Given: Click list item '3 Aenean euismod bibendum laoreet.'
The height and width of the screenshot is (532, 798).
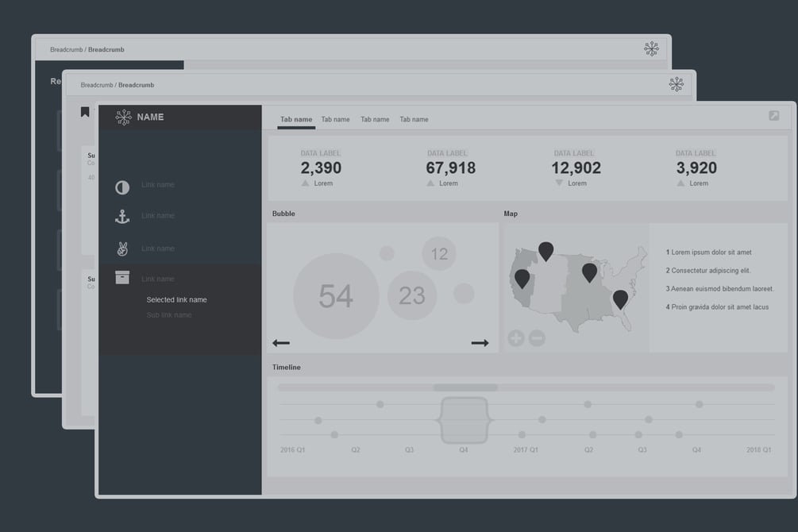Looking at the screenshot, I should [x=719, y=289].
